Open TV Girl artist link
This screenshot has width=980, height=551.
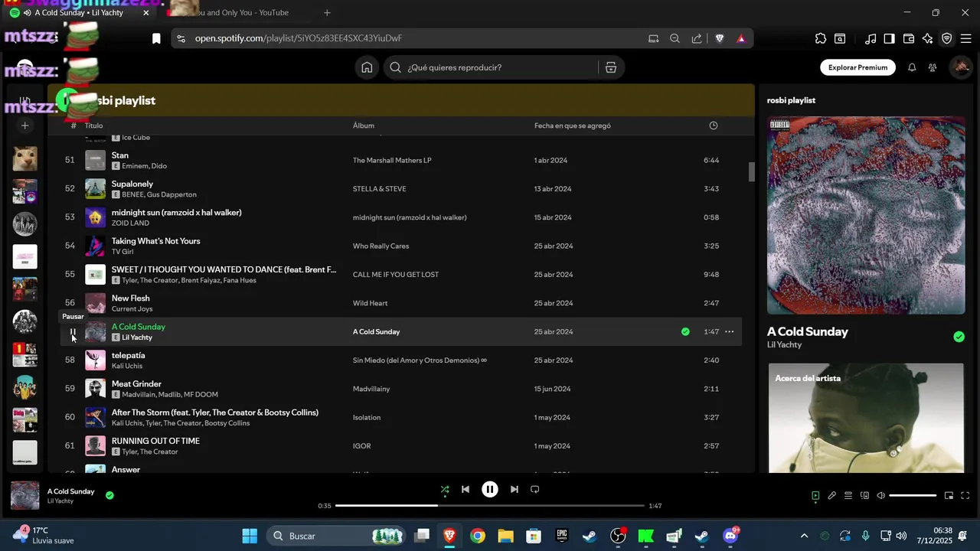(x=122, y=252)
